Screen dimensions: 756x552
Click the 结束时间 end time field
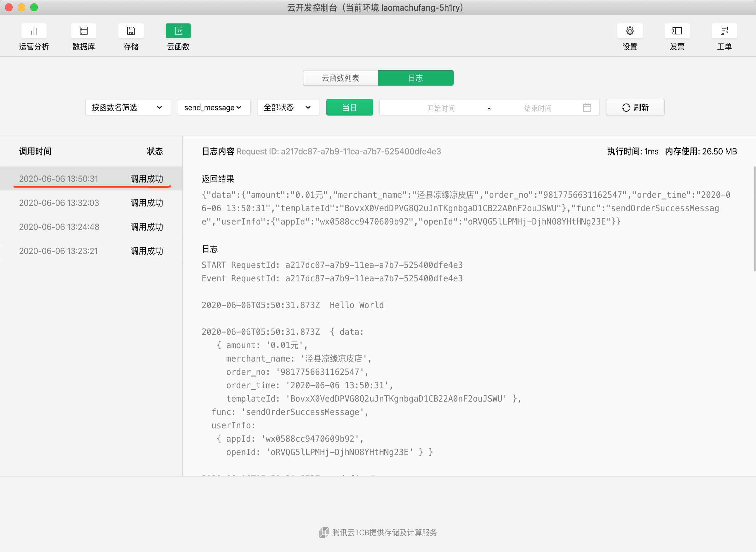(x=537, y=108)
